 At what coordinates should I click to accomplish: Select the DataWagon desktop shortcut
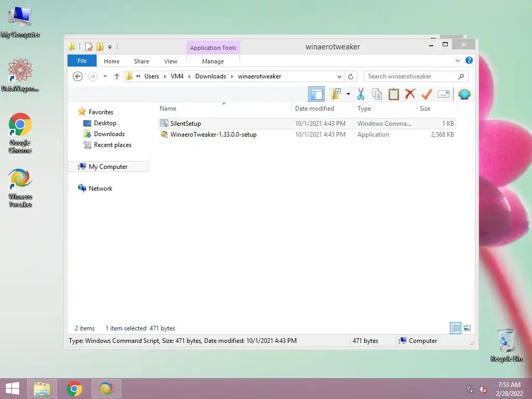[20, 75]
